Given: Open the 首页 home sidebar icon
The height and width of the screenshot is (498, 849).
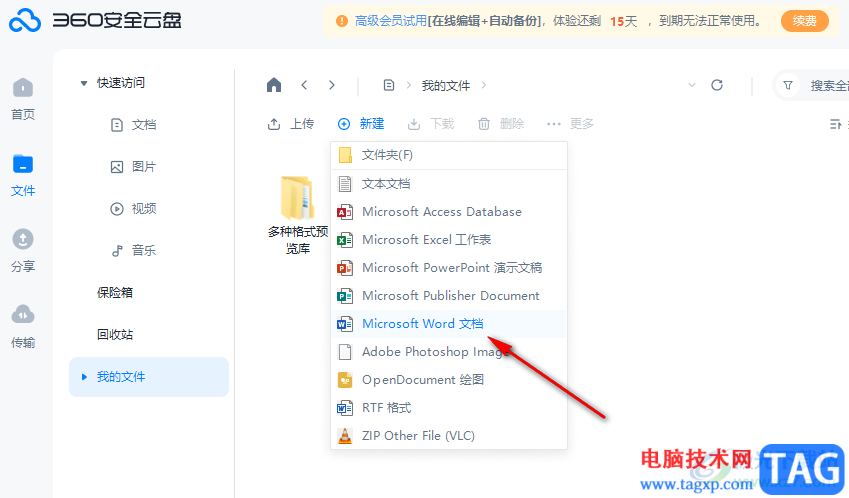Looking at the screenshot, I should point(23,99).
